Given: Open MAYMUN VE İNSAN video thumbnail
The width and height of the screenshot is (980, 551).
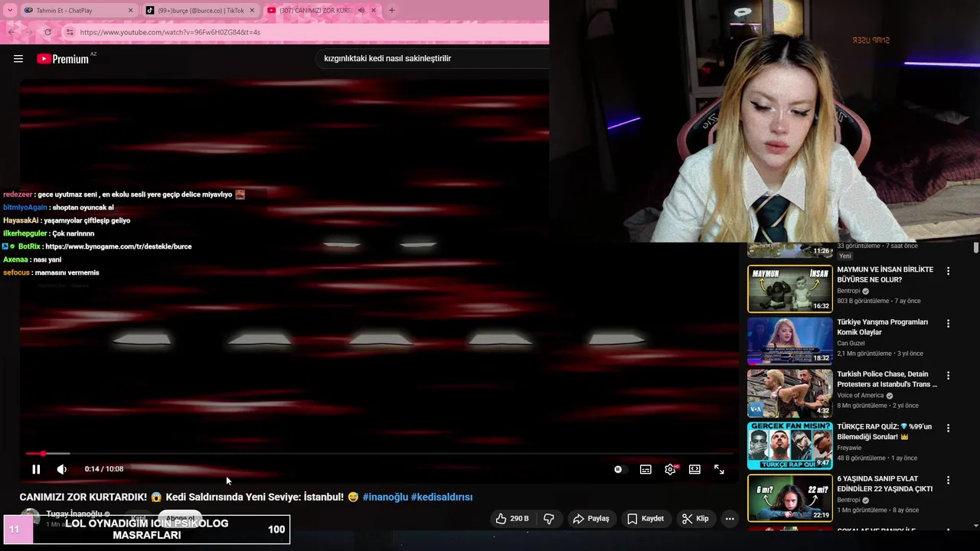Looking at the screenshot, I should 790,289.
